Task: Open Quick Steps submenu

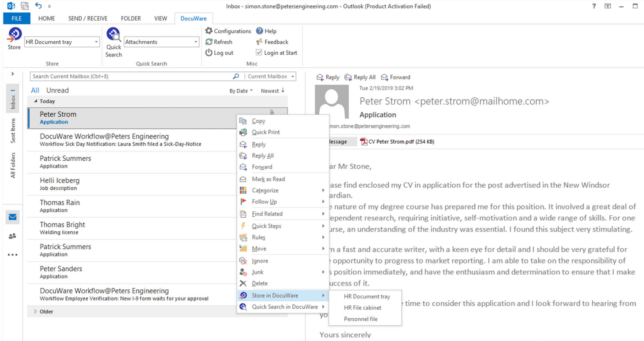Action: click(283, 226)
